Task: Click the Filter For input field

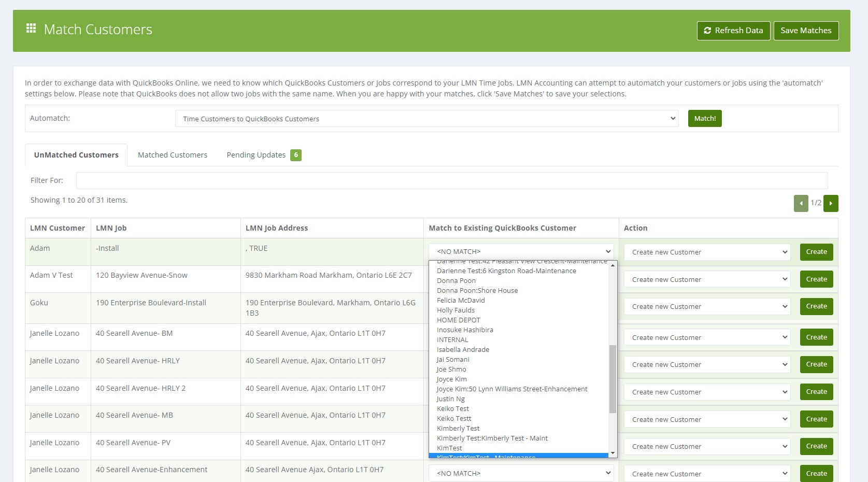Action: [451, 180]
